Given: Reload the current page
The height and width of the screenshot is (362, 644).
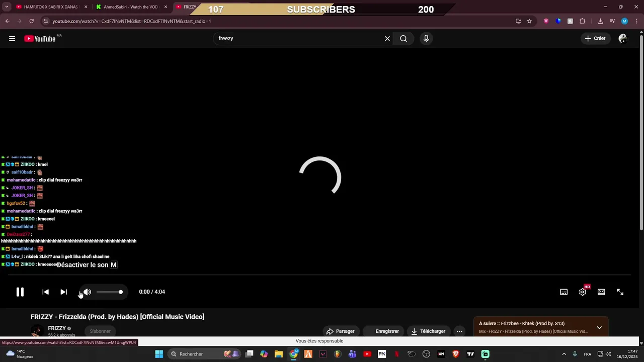Looking at the screenshot, I should [x=31, y=21].
